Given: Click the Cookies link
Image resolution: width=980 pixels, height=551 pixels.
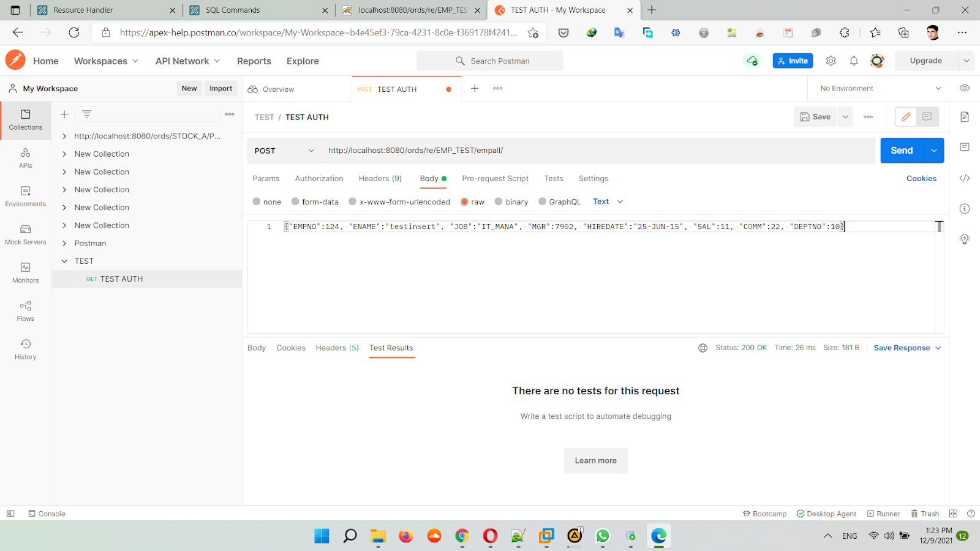Looking at the screenshot, I should point(921,179).
